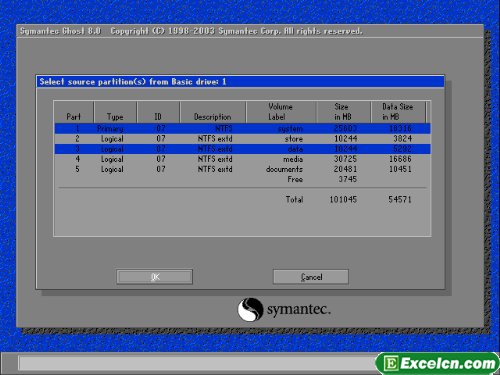
Task: Click the Free space row
Action: [x=242, y=179]
